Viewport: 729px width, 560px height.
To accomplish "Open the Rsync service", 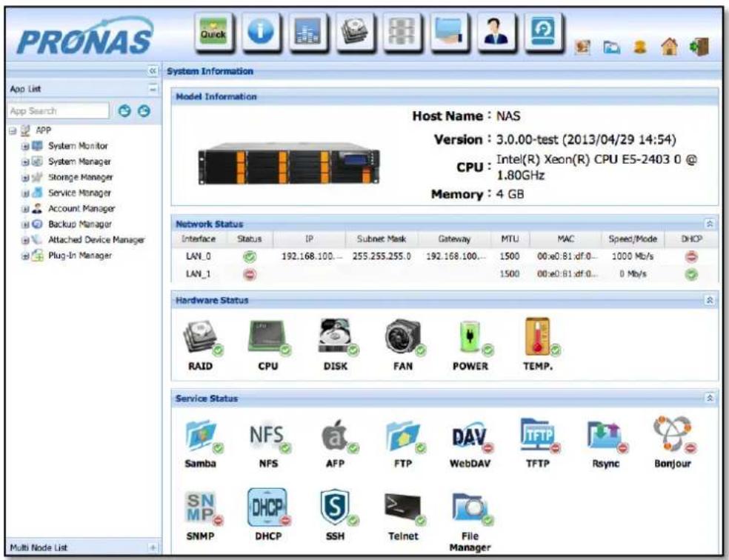I will coord(606,444).
